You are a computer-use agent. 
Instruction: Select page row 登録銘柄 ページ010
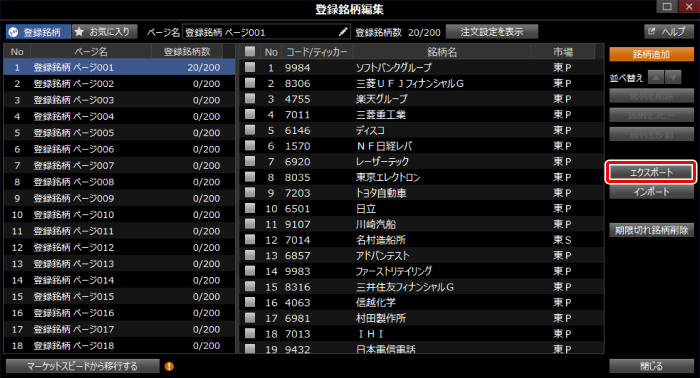pos(119,215)
